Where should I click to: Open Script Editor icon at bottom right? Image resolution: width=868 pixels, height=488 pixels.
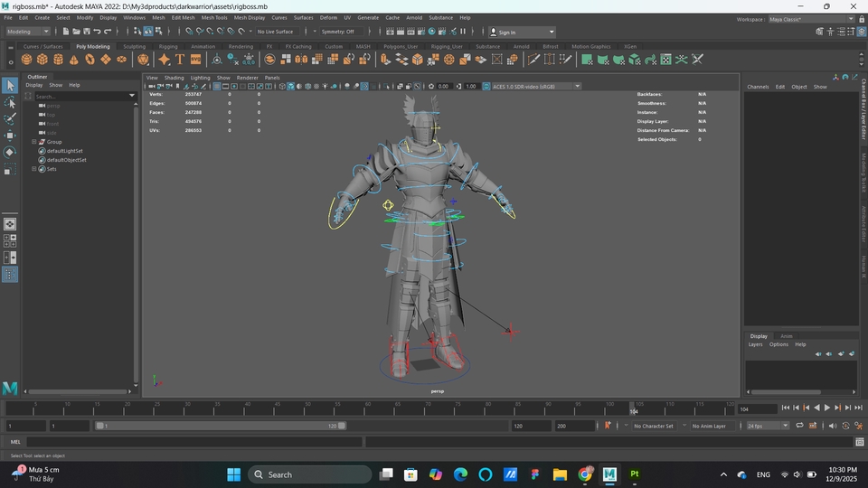[858, 442]
